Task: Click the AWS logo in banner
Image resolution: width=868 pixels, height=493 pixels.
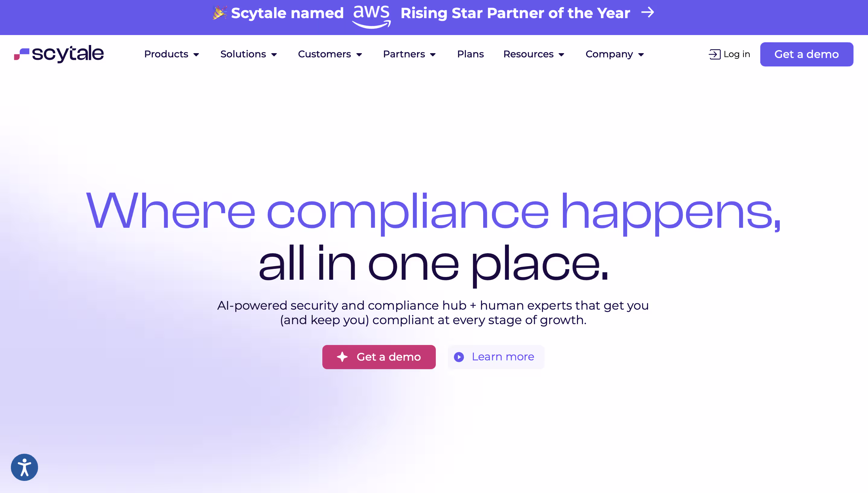Action: (x=372, y=16)
